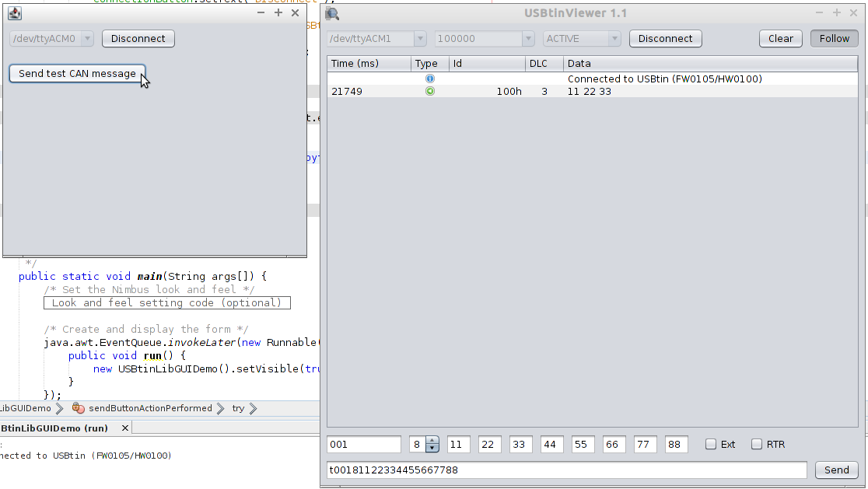The height and width of the screenshot is (489, 868).
Task: Decrease the DLC value with the spinner down arrow
Action: click(432, 448)
